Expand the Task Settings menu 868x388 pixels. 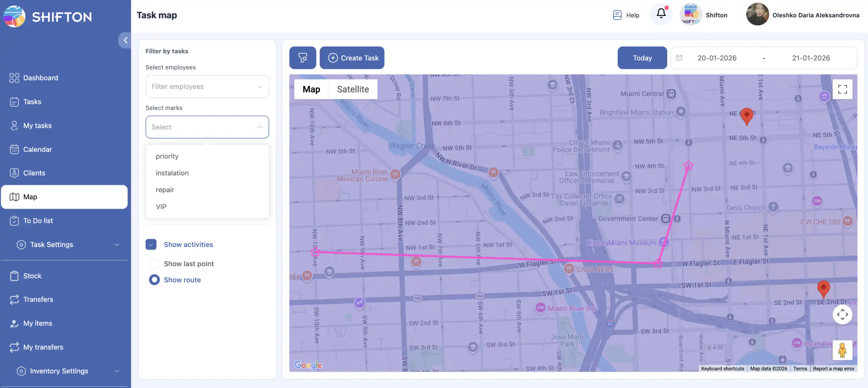[68, 245]
